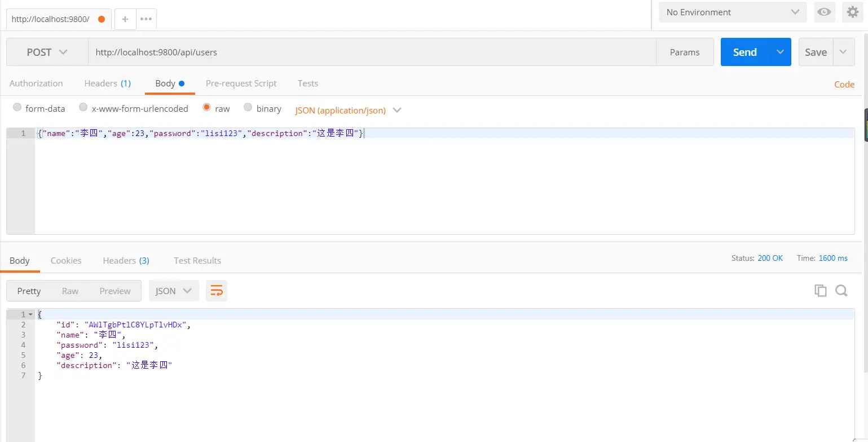Image resolution: width=868 pixels, height=442 pixels.
Task: Select the form-data radio button
Action: (x=17, y=107)
